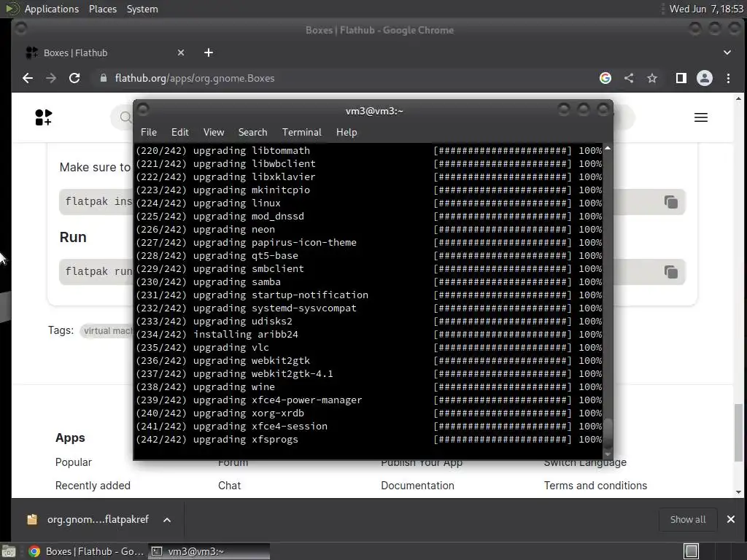The width and height of the screenshot is (747, 560).
Task: Click the browser page scrollbar thumb
Action: click(x=738, y=432)
